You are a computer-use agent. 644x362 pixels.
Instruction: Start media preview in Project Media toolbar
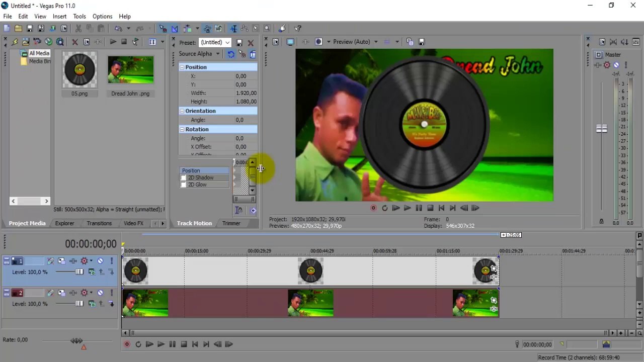click(x=113, y=42)
